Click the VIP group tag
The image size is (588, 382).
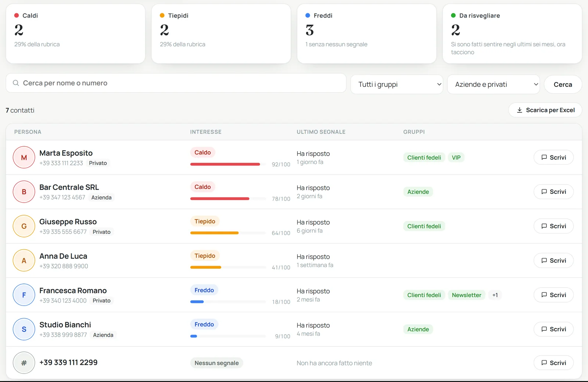pyautogui.click(x=456, y=158)
